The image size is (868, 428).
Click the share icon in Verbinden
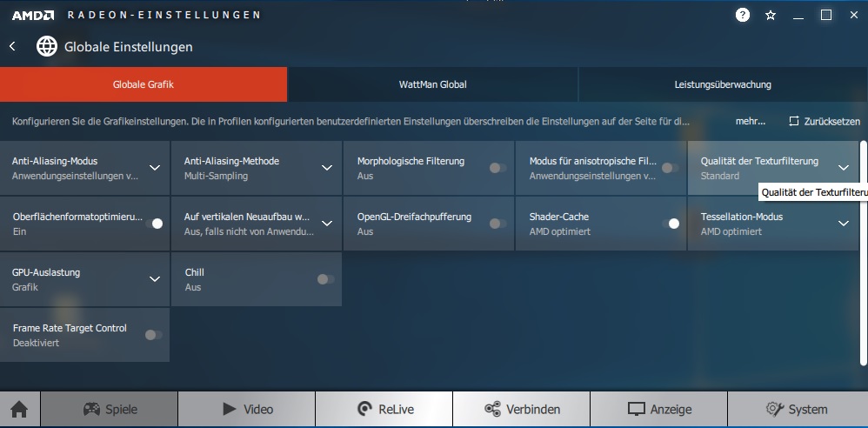tap(492, 409)
